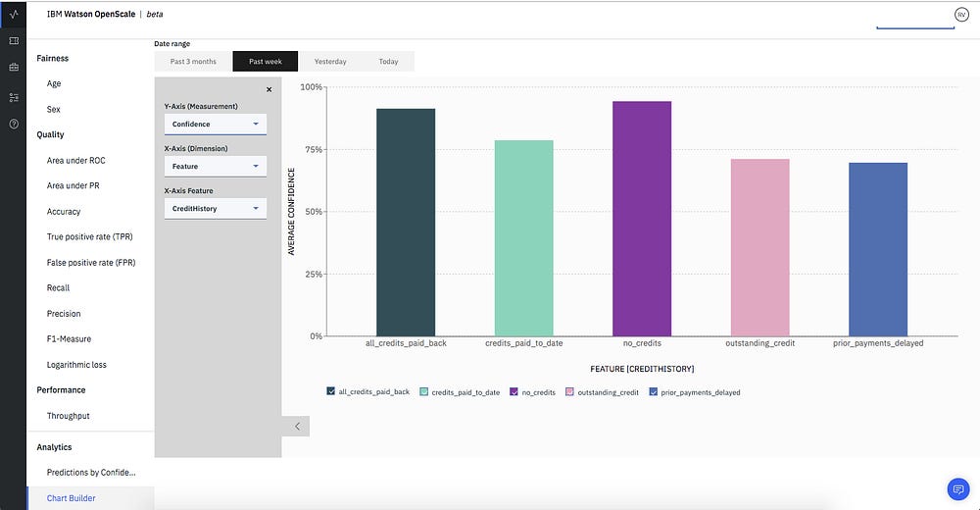Toggle no_credits legend checkbox
Viewport: 980px width, 510px height.
coord(514,391)
